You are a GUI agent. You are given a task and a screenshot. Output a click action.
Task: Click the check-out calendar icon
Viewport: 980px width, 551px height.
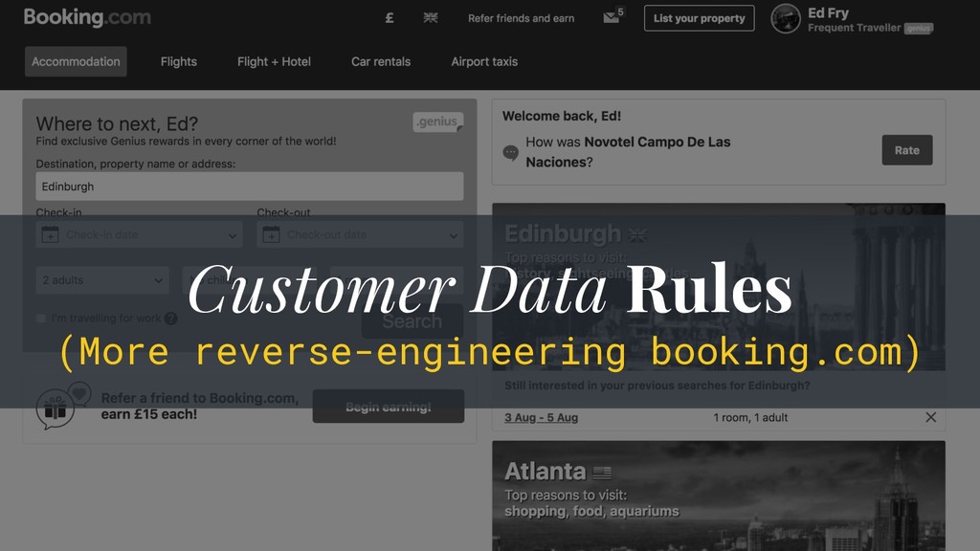tap(271, 235)
